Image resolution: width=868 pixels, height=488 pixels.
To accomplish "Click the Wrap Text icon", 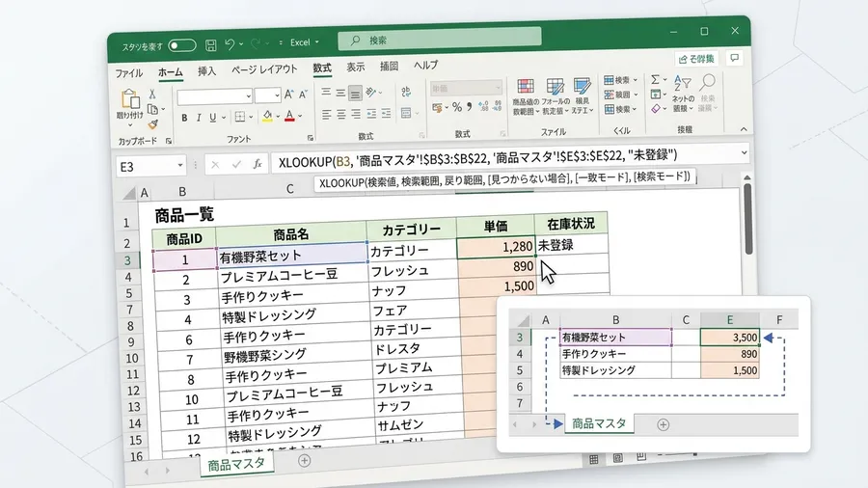I will 406,92.
